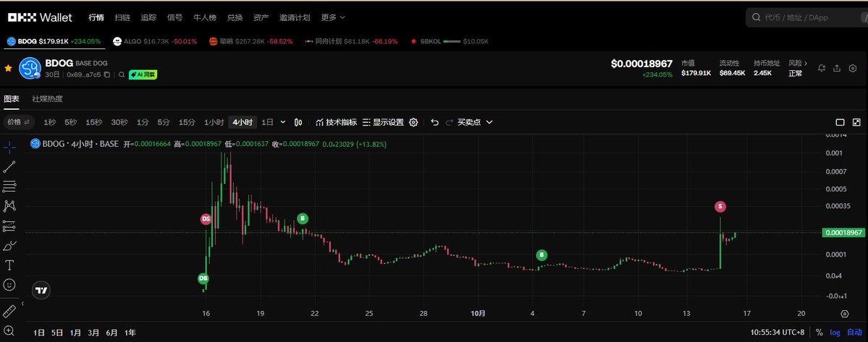
Task: Expand the 买卖点 dropdown
Action: coord(474,122)
